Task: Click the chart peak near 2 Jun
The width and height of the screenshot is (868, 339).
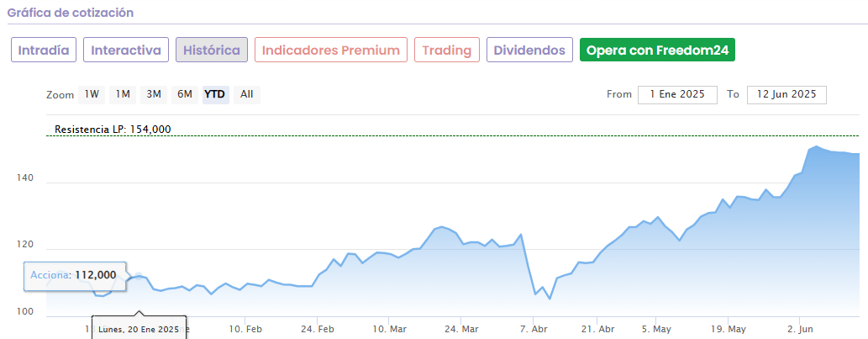Action: [816, 146]
